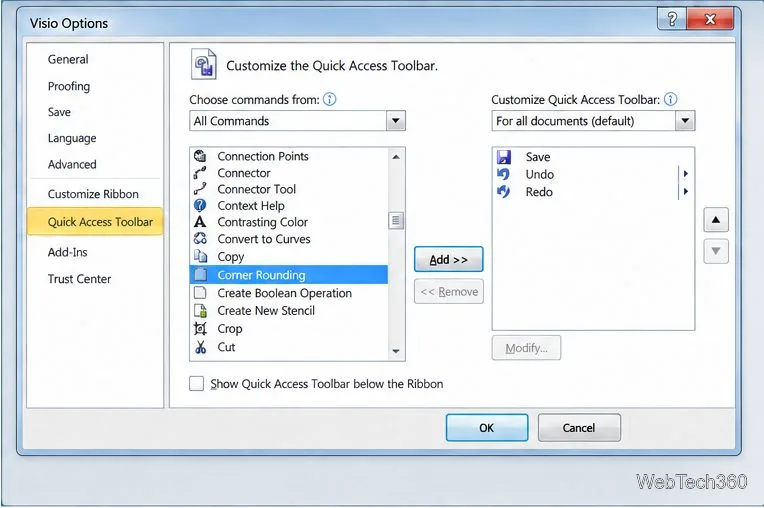Open the Proofing options category

tap(69, 86)
